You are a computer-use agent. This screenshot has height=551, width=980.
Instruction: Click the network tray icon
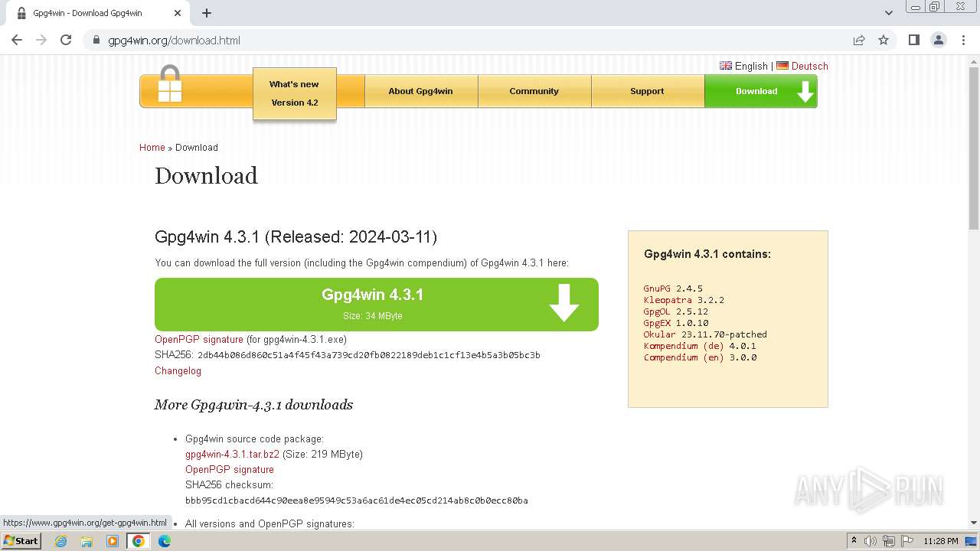pos(889,541)
